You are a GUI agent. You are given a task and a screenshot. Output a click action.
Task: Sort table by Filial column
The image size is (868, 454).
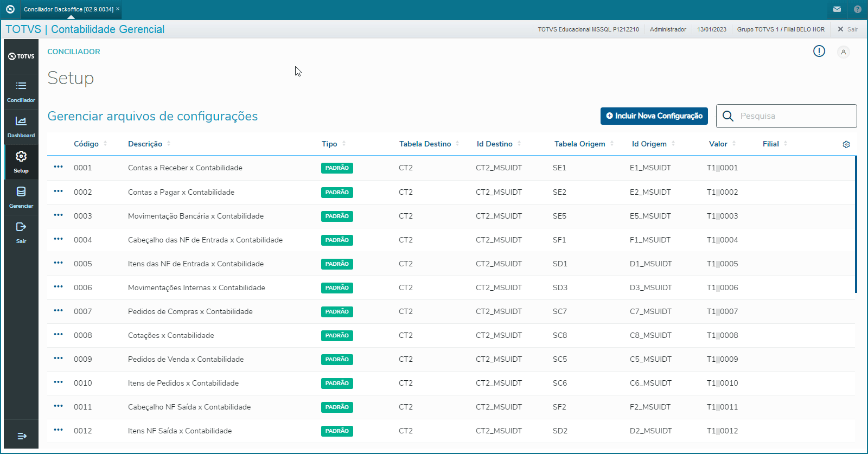point(775,144)
